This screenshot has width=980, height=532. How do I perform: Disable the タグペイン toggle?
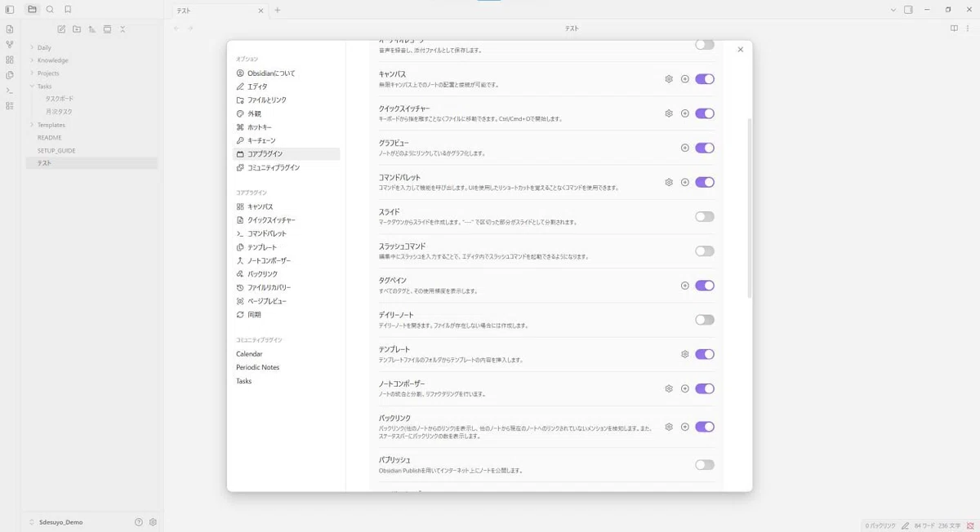[705, 286]
